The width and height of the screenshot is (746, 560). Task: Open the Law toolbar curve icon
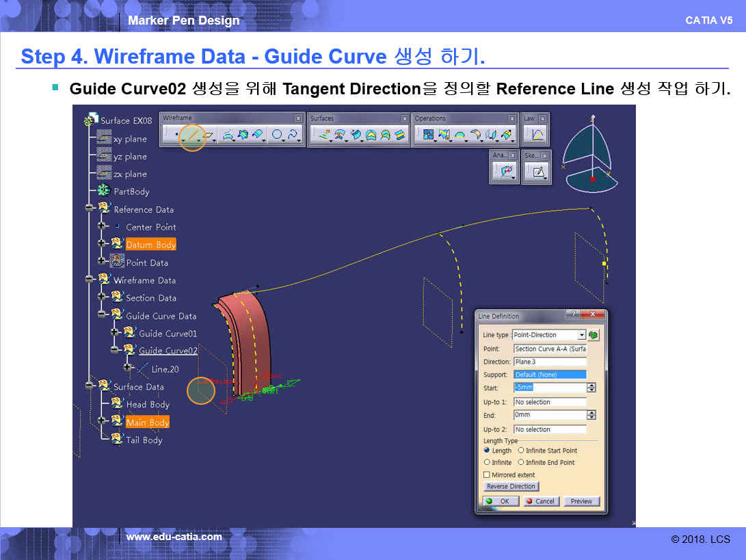click(x=537, y=135)
